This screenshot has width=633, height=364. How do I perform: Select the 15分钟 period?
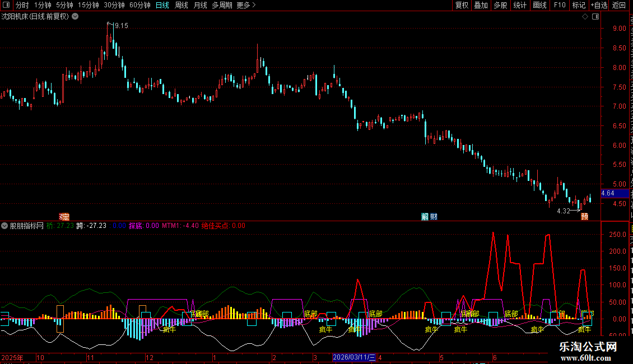(89, 5)
